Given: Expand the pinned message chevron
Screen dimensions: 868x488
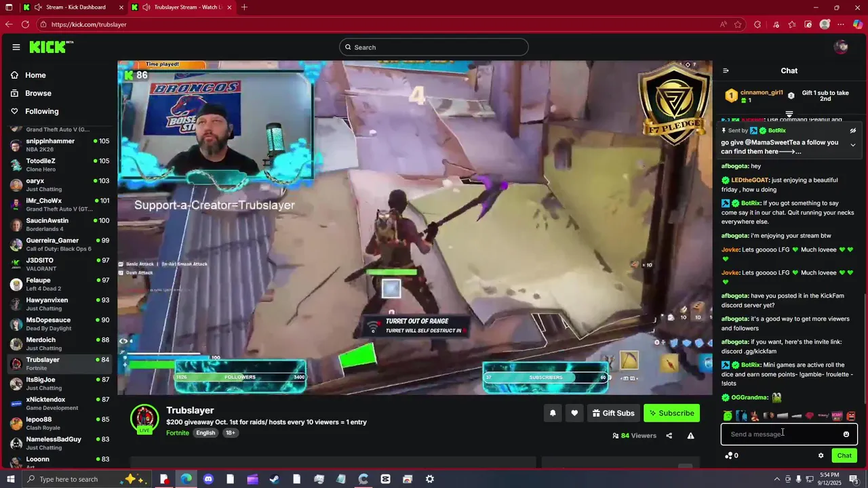Looking at the screenshot, I should tap(853, 145).
